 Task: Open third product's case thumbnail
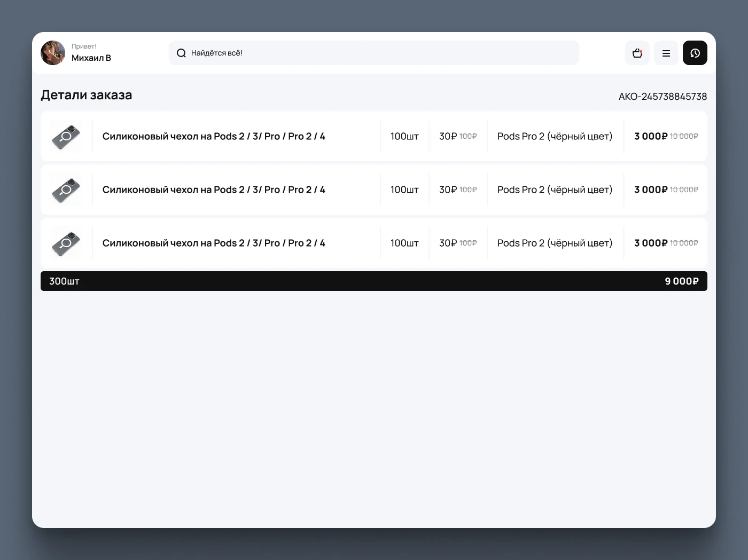click(x=66, y=243)
